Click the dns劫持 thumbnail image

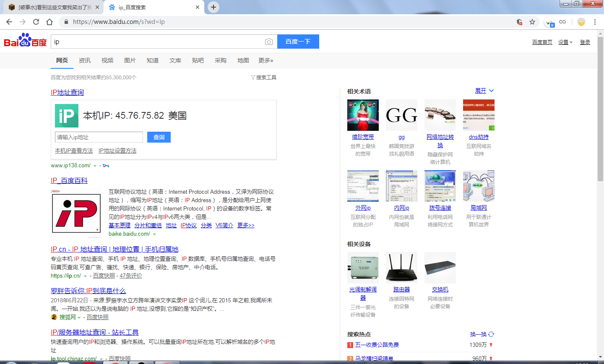tap(479, 115)
